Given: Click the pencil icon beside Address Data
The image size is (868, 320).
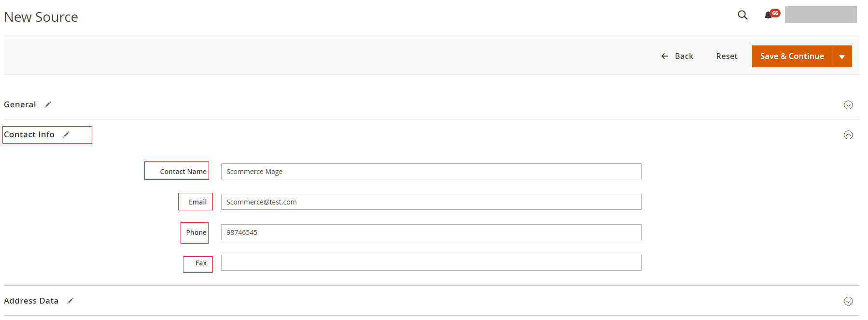Looking at the screenshot, I should (70, 301).
